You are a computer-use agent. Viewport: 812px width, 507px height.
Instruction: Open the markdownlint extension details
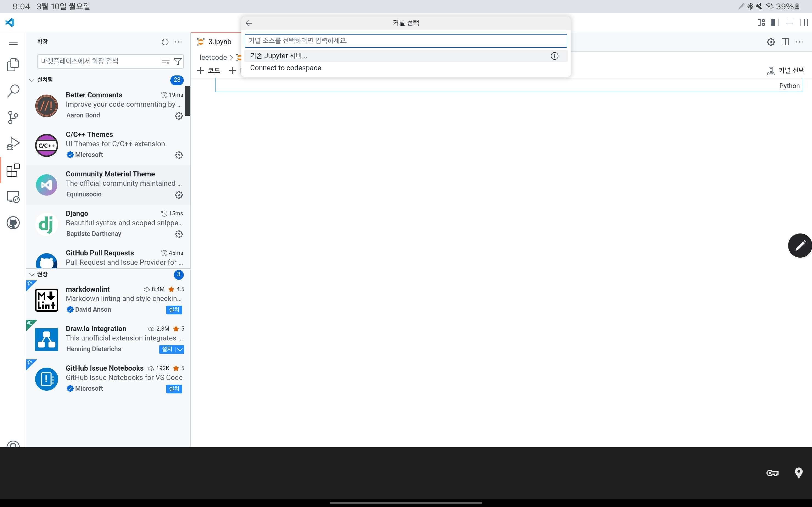click(x=108, y=300)
